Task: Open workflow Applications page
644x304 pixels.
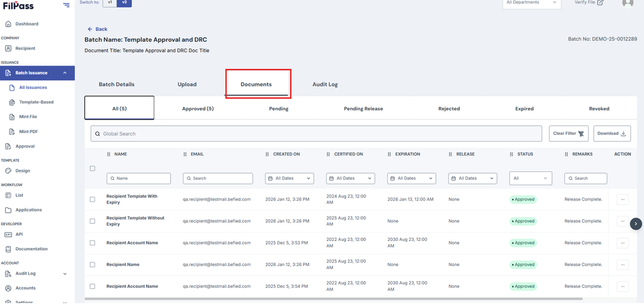Action: point(28,210)
